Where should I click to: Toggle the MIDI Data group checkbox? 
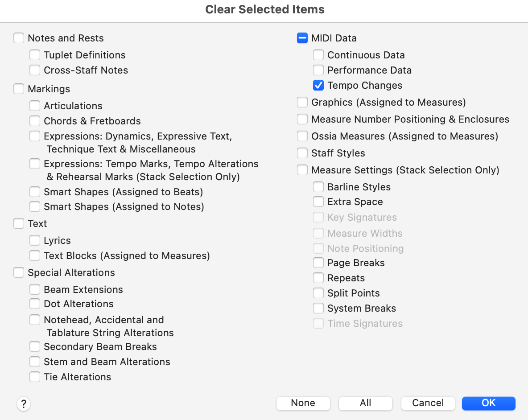click(x=302, y=38)
